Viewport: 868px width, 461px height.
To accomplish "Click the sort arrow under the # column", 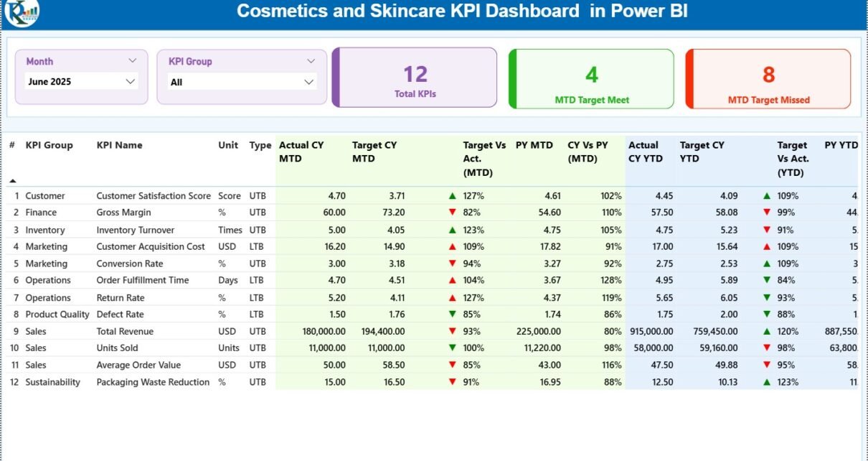I will click(x=12, y=181).
